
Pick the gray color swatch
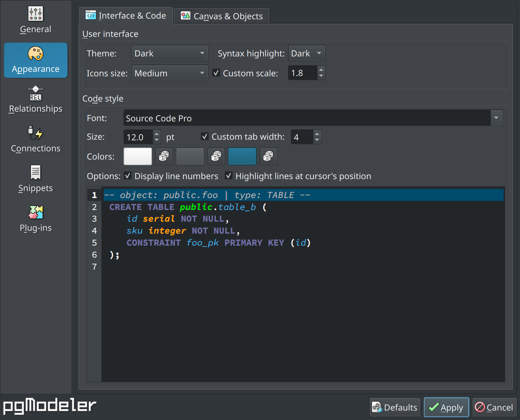[190, 156]
